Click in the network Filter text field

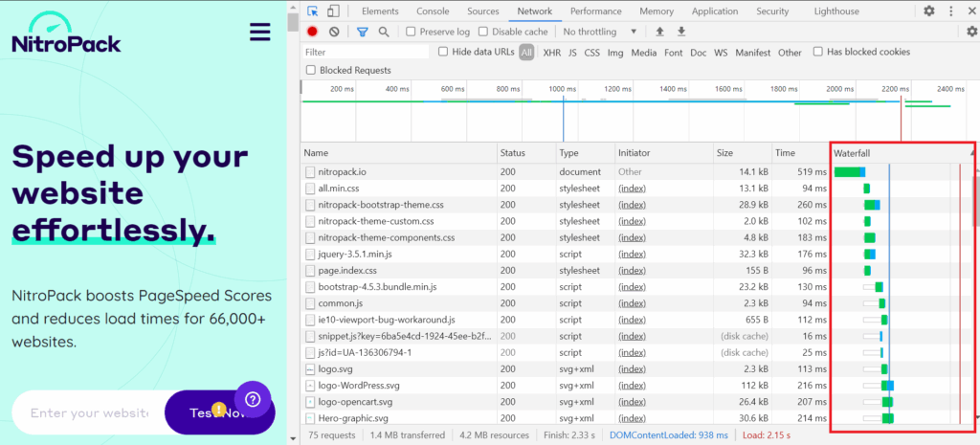click(x=366, y=52)
